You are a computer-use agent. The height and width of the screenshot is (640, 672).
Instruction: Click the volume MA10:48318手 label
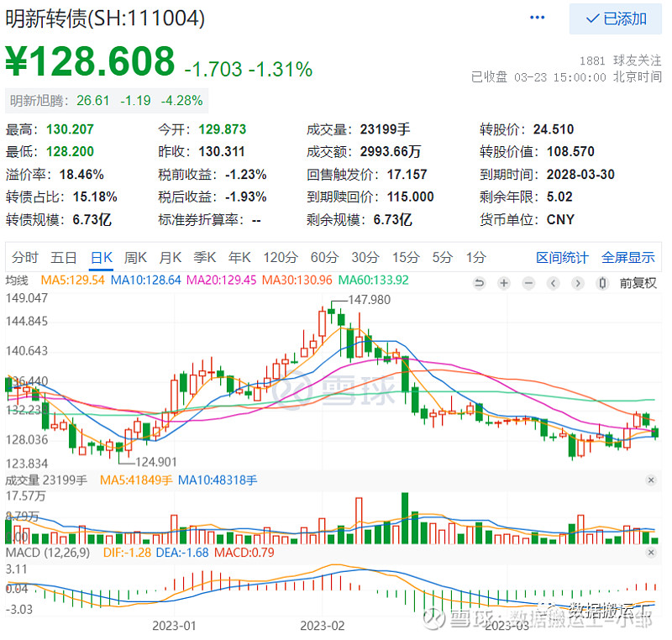218,480
